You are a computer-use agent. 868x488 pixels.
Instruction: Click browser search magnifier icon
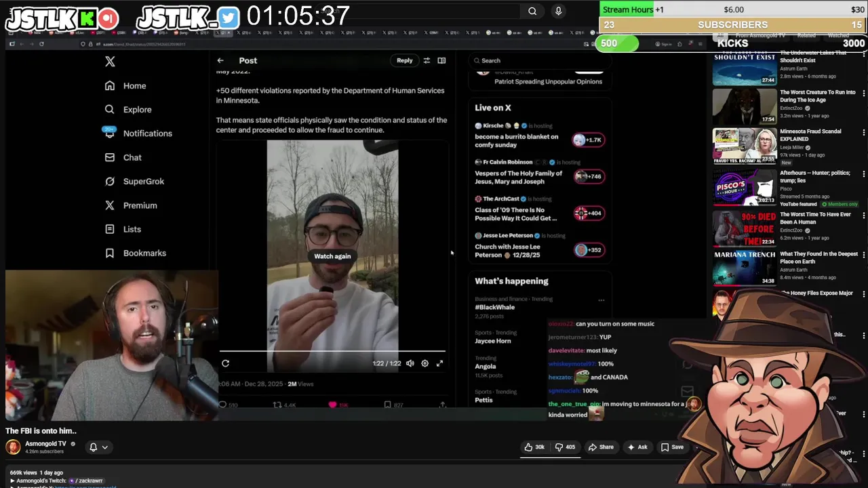coord(532,11)
